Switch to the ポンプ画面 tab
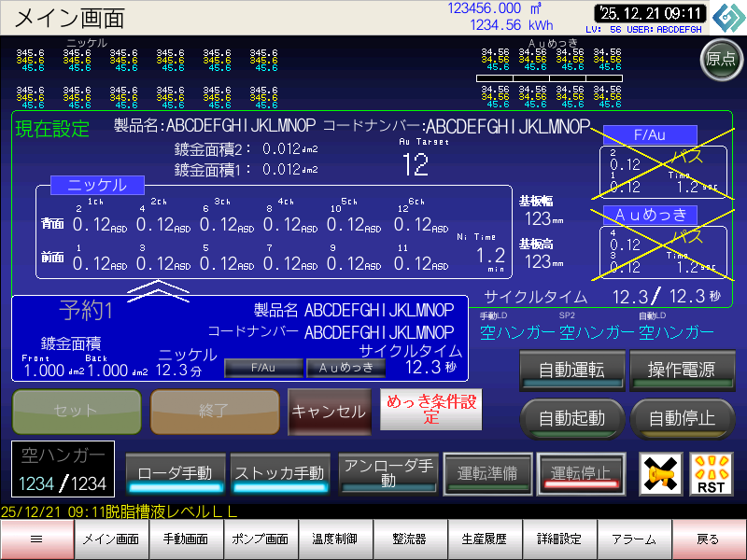The width and height of the screenshot is (747, 560). pos(261,539)
